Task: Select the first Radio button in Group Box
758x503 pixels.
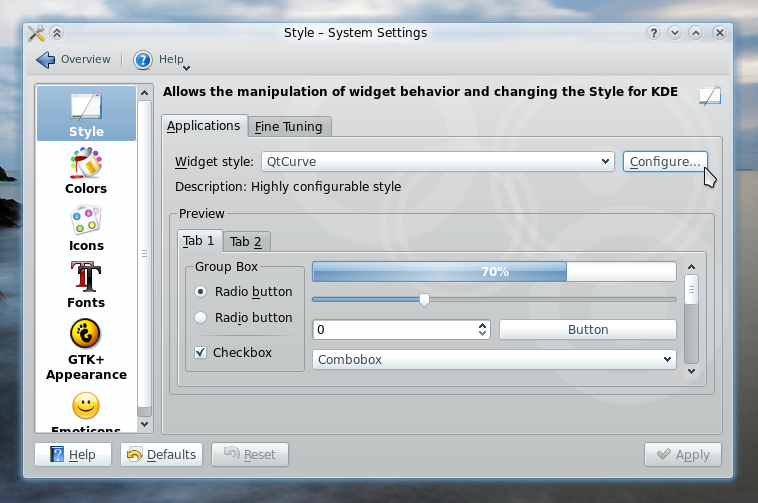Action: (x=201, y=292)
